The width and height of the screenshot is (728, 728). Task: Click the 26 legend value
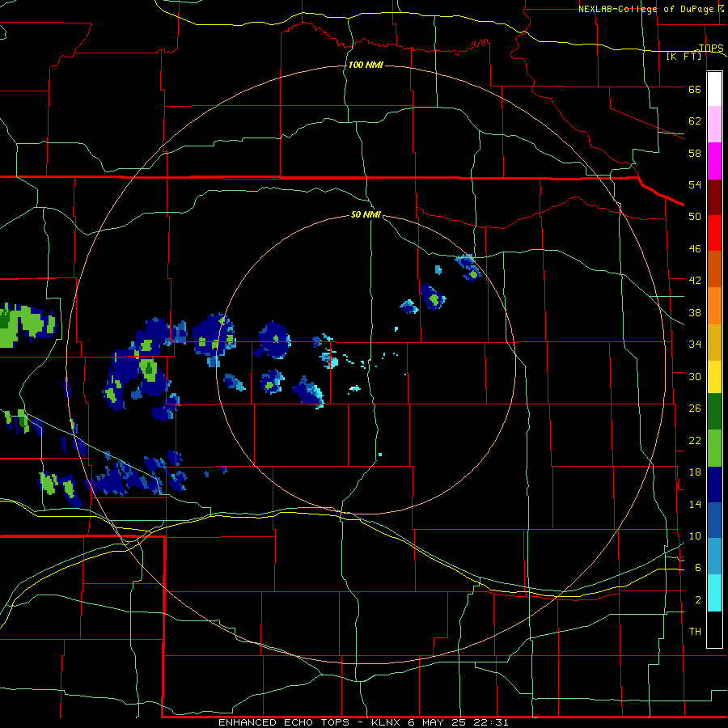click(695, 408)
